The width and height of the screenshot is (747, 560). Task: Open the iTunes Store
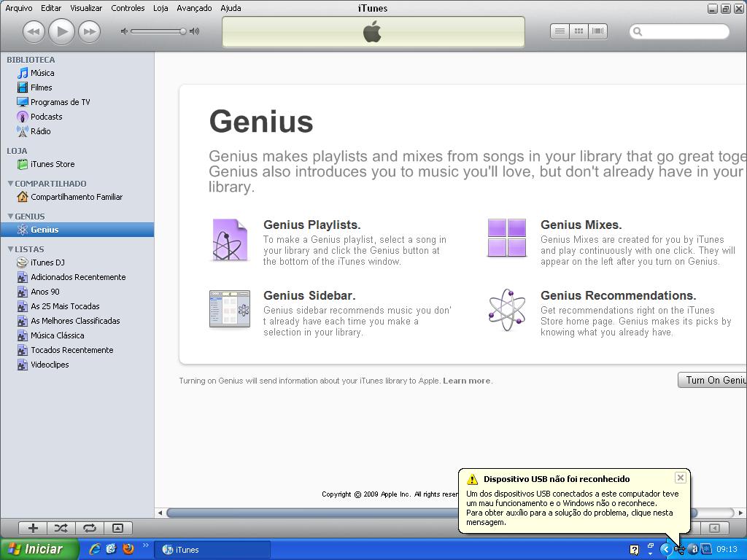click(x=77, y=164)
